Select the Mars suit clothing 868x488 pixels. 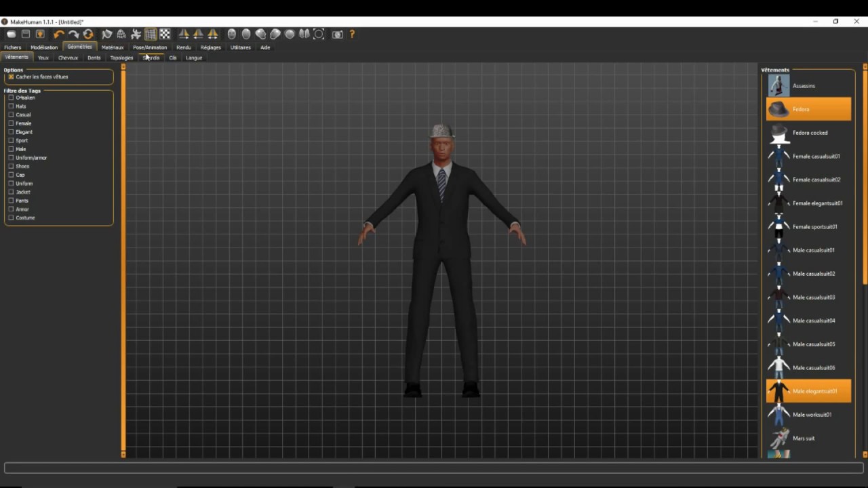(x=808, y=438)
